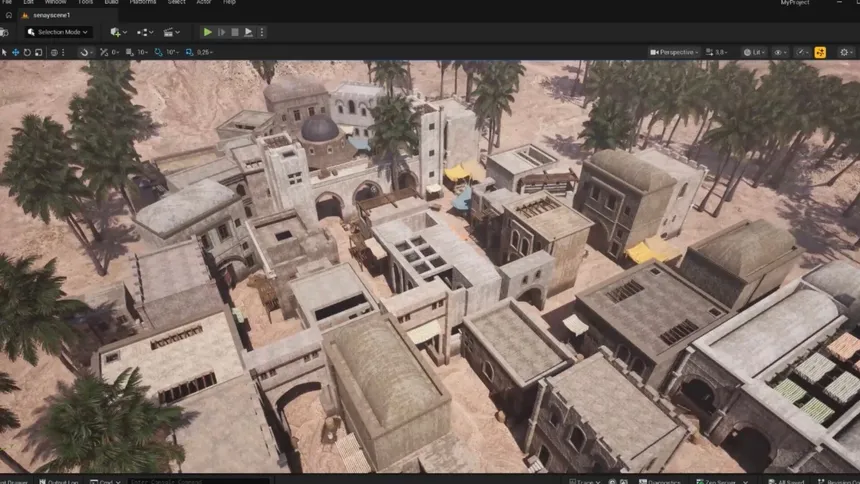This screenshot has width=860, height=484.
Task: Open the surface snapping dropdown
Action: tap(86, 52)
